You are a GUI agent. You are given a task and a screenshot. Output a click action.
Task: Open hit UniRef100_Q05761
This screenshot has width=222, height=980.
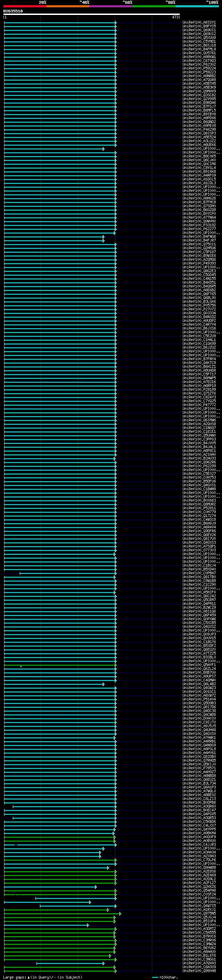(x=199, y=53)
